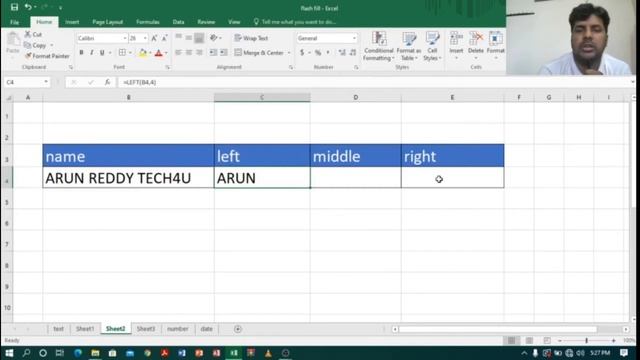Open the font size dropdown
The height and width of the screenshot is (360, 640).
click(145, 38)
